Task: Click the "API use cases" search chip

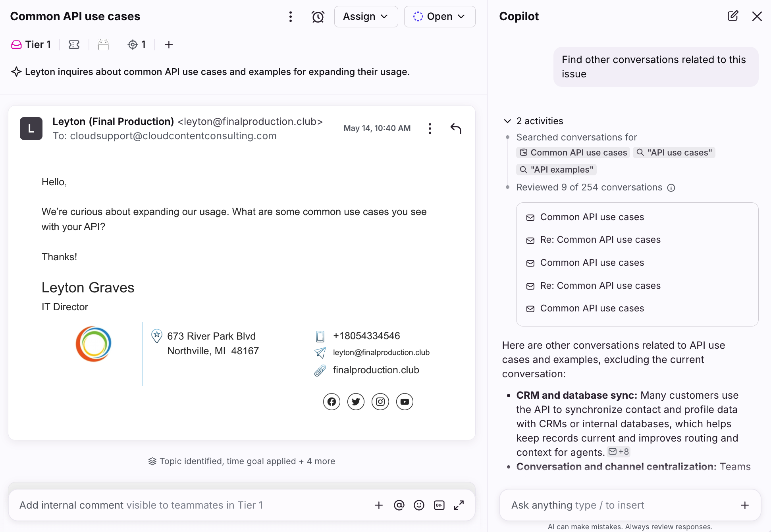Action: [674, 153]
